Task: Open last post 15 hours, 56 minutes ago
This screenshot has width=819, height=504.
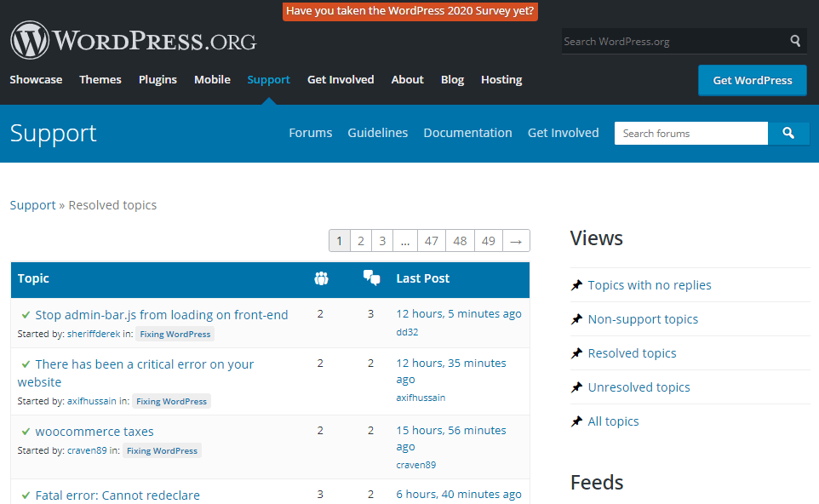Action: coord(450,438)
